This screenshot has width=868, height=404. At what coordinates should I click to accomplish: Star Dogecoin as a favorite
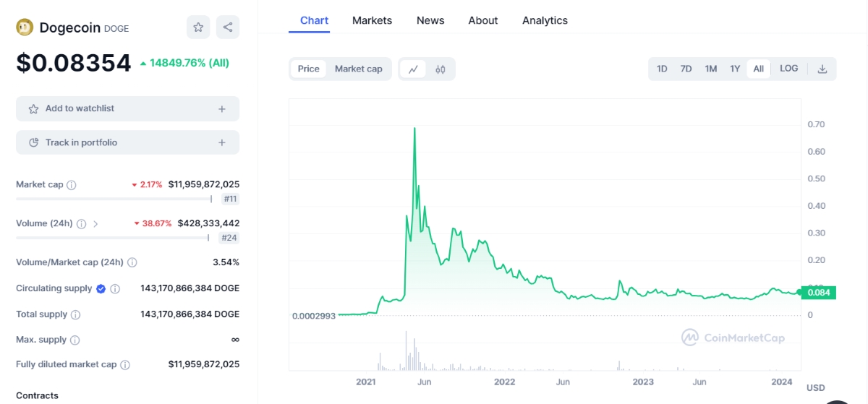[197, 27]
